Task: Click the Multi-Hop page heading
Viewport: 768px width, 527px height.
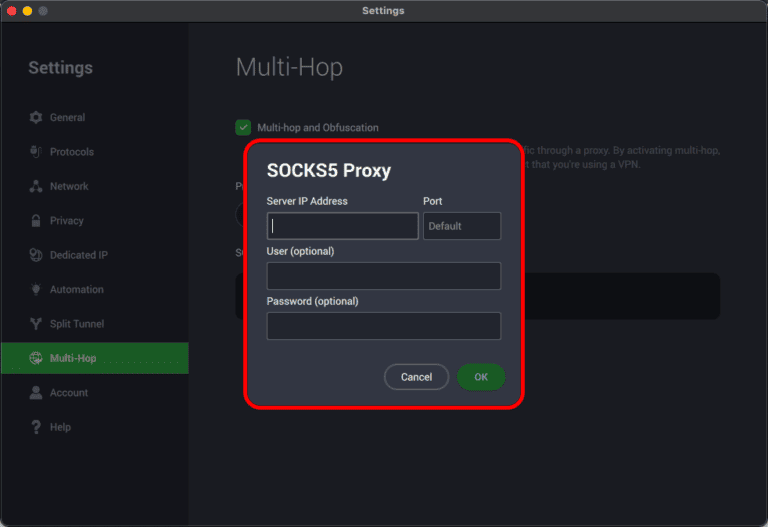Action: (x=289, y=67)
